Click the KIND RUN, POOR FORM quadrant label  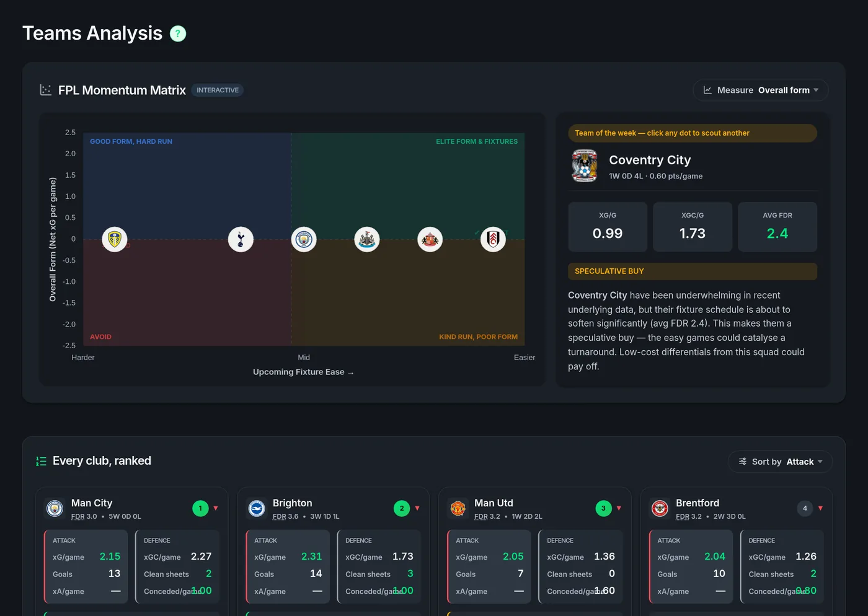click(479, 337)
